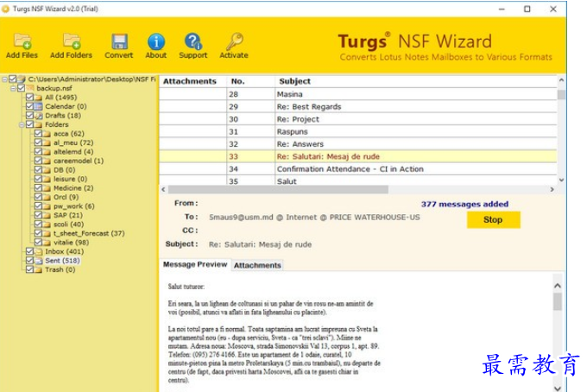587x392 pixels.
Task: Select the pw_work (6) folder
Action: coord(74,205)
